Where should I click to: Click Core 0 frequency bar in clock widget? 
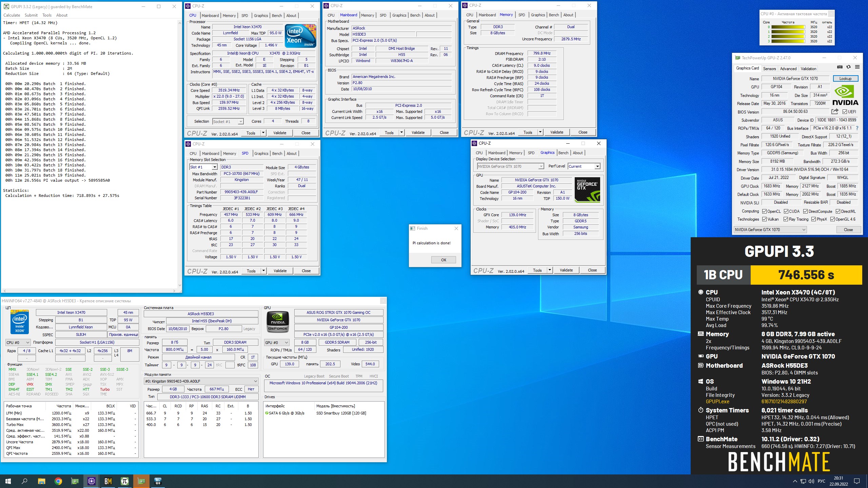coord(788,27)
